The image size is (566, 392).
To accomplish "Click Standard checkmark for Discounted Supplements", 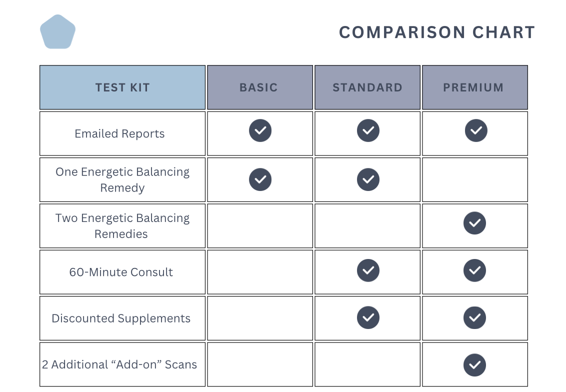I will [368, 317].
